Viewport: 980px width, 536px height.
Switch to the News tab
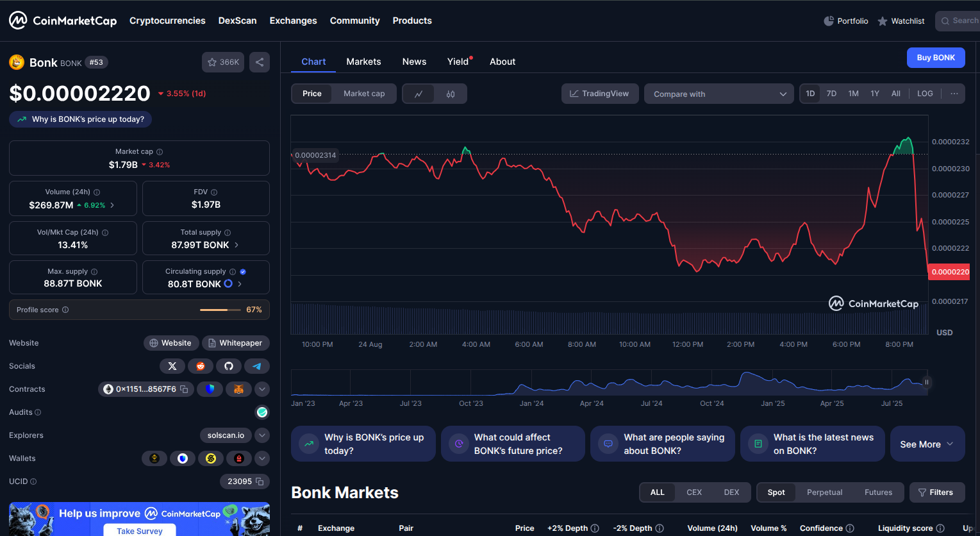[414, 62]
